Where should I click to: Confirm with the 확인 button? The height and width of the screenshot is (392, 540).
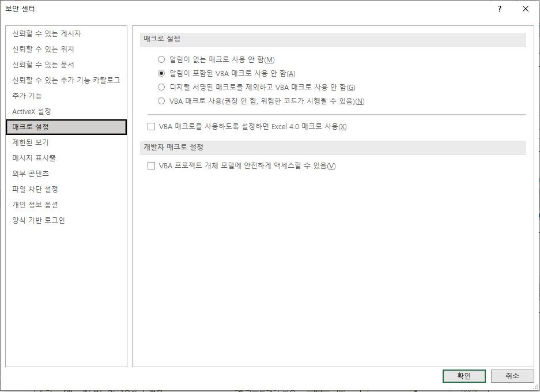click(464, 376)
